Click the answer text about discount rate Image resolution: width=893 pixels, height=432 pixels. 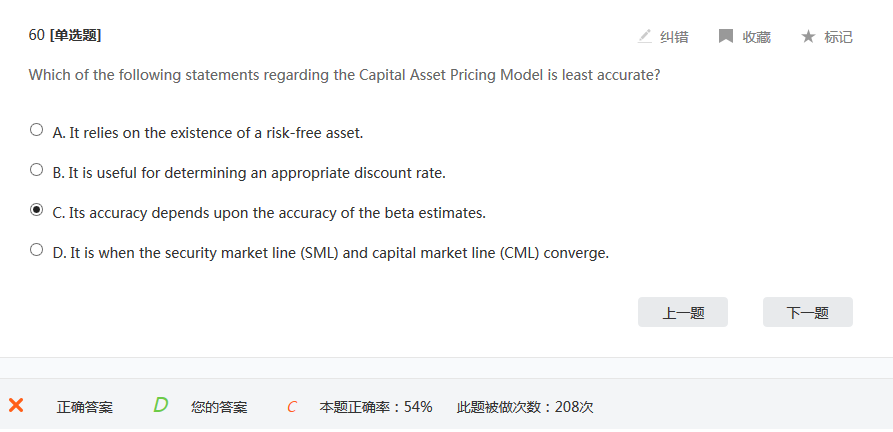pyautogui.click(x=249, y=172)
